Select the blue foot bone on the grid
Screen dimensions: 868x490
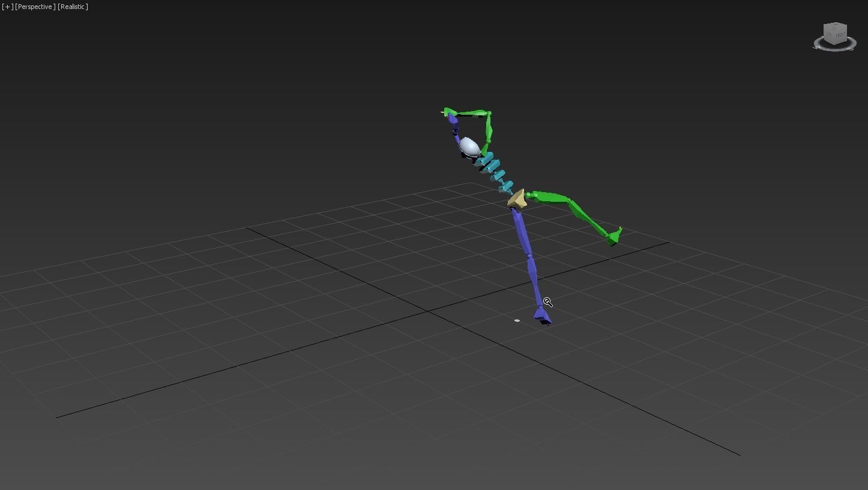coord(543,315)
